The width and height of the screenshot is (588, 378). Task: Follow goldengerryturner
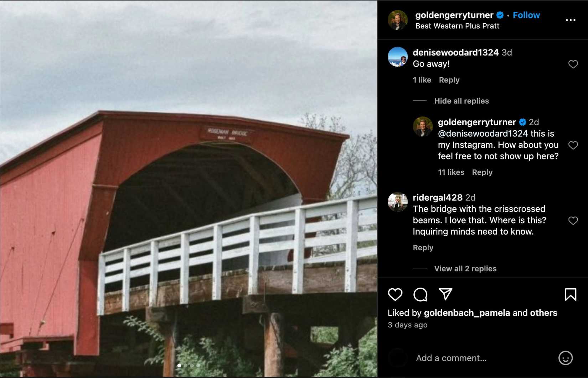click(526, 15)
